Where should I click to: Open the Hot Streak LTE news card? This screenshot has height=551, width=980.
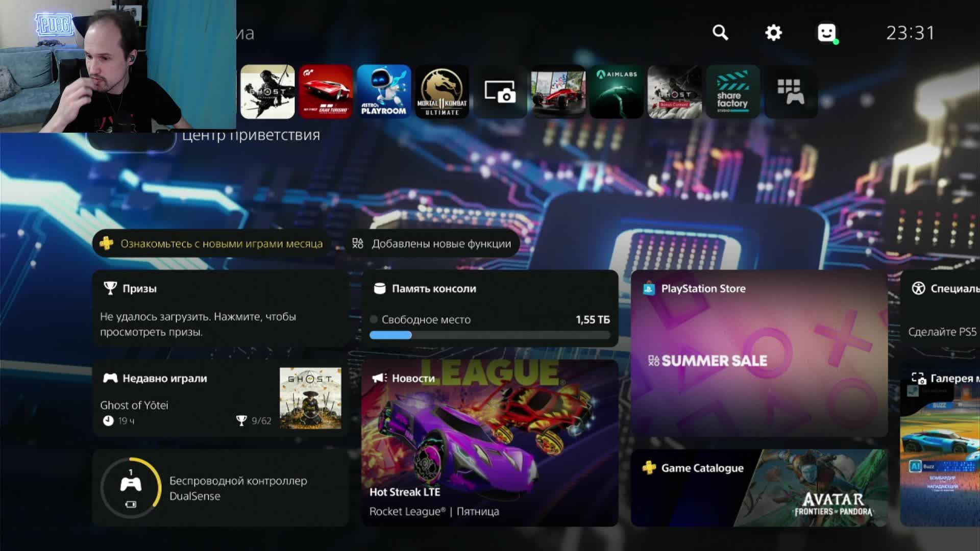click(x=490, y=443)
